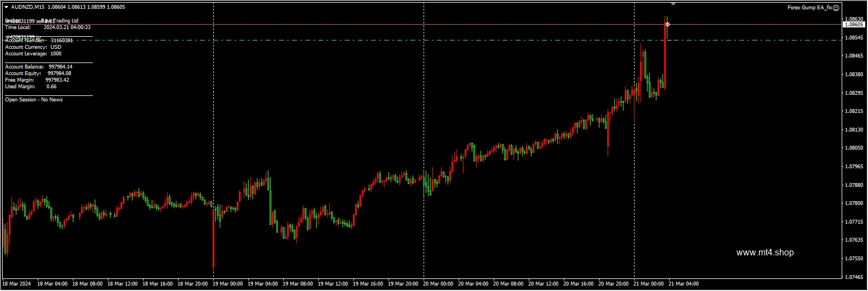
Task: Click the Used Margin 0.66 row
Action: pos(31,87)
